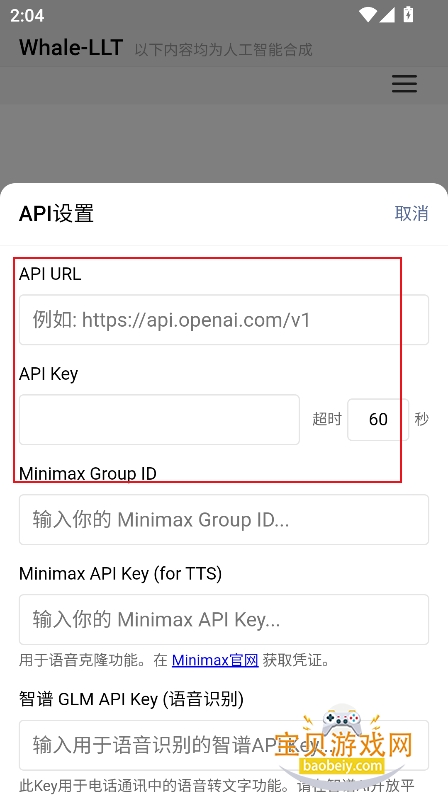Tap the 2:04 clock in status bar

tap(27, 15)
